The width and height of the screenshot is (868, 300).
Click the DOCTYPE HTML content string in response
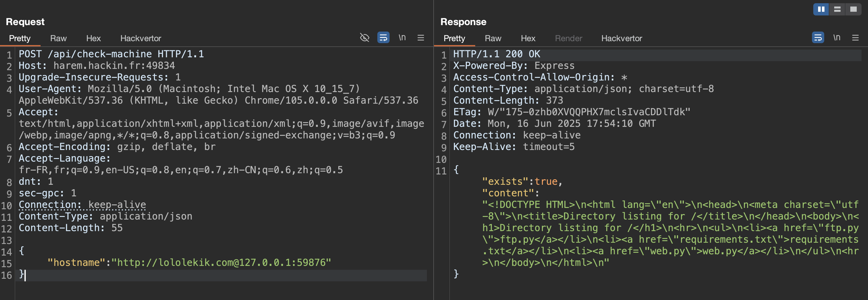tap(671, 234)
